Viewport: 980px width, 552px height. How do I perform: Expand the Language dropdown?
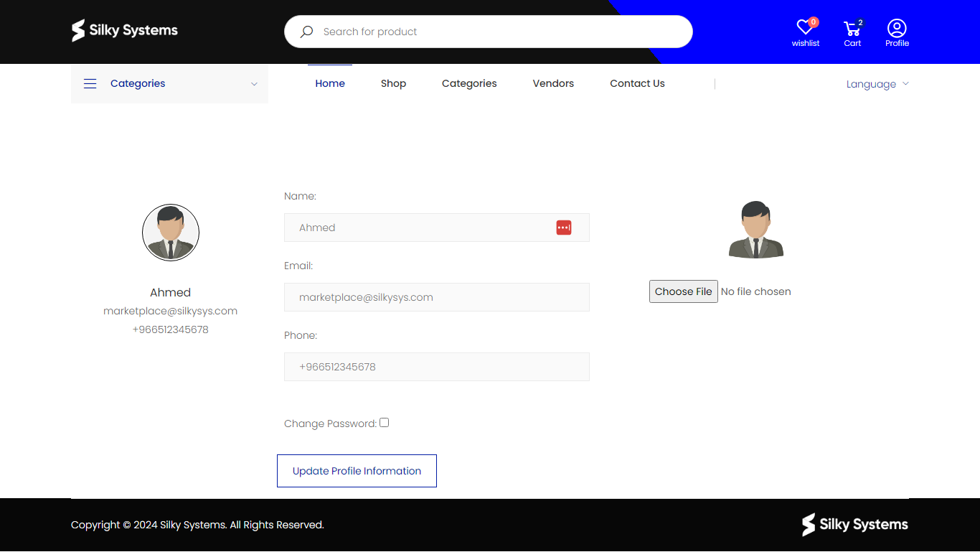877,84
